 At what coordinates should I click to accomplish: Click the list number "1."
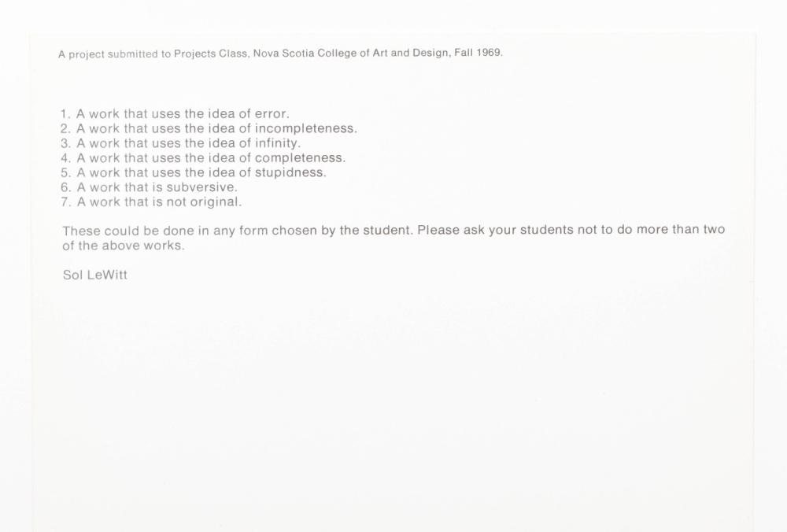(x=66, y=114)
